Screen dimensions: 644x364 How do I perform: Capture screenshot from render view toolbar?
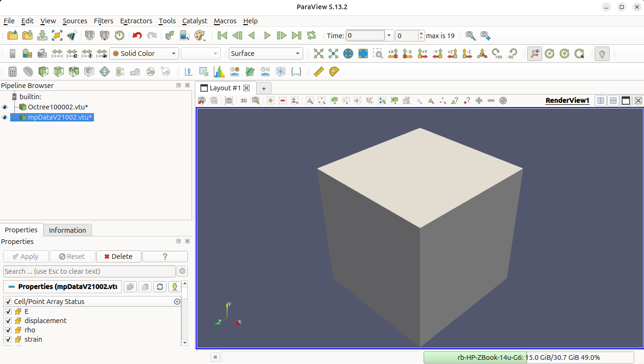[229, 101]
